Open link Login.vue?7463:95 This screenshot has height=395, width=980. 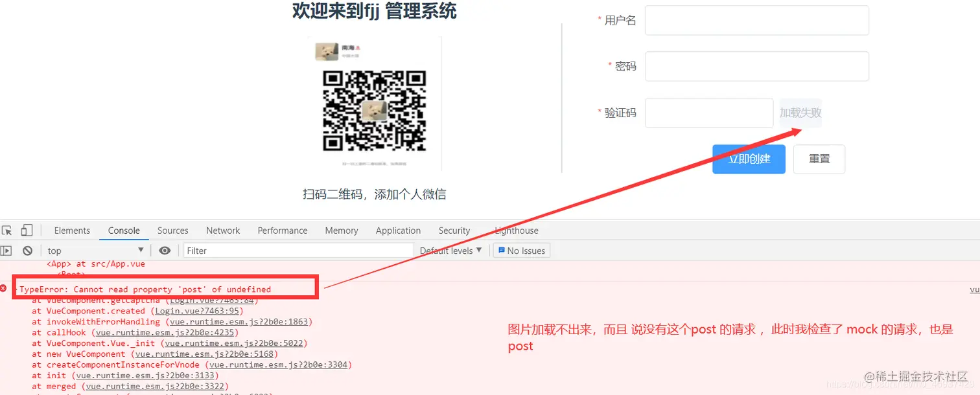[197, 311]
